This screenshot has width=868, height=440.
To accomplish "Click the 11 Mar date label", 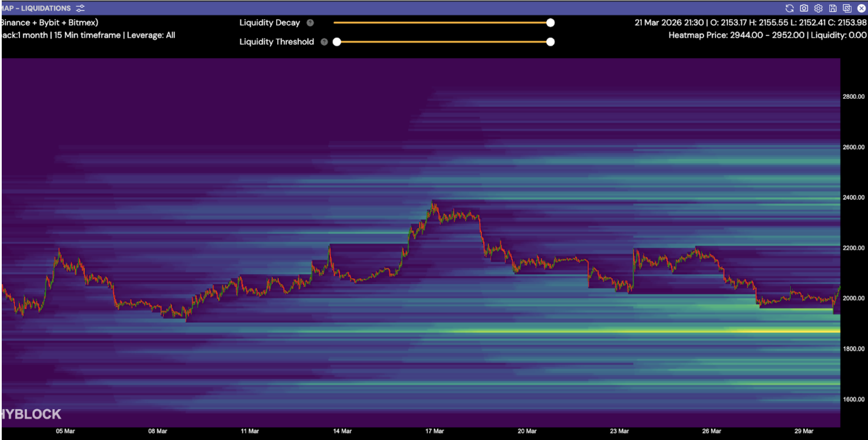I will click(x=250, y=431).
